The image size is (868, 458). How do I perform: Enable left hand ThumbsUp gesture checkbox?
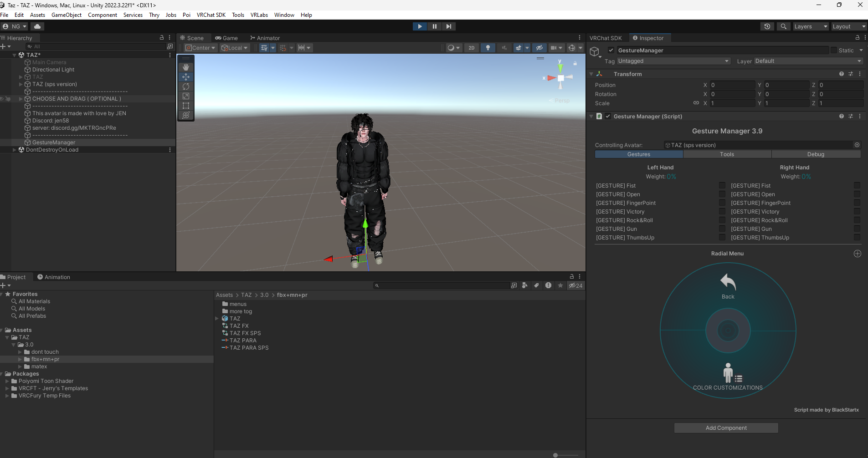722,237
